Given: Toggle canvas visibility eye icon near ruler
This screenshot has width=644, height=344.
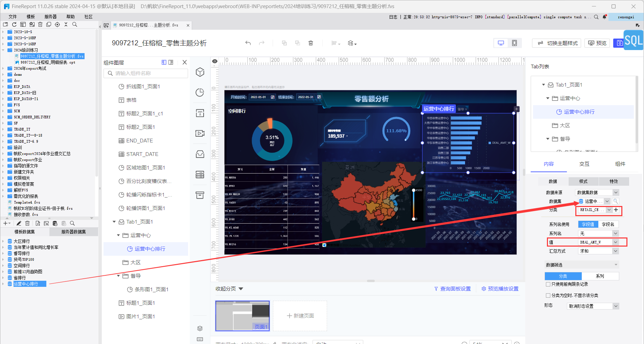Looking at the screenshot, I should coord(214,61).
